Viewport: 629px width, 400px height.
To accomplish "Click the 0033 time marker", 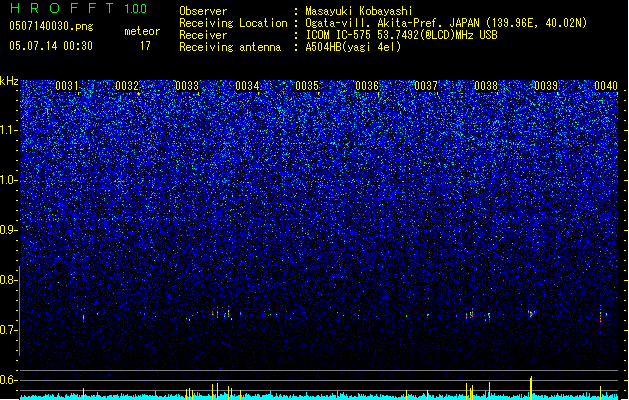I will point(187,86).
